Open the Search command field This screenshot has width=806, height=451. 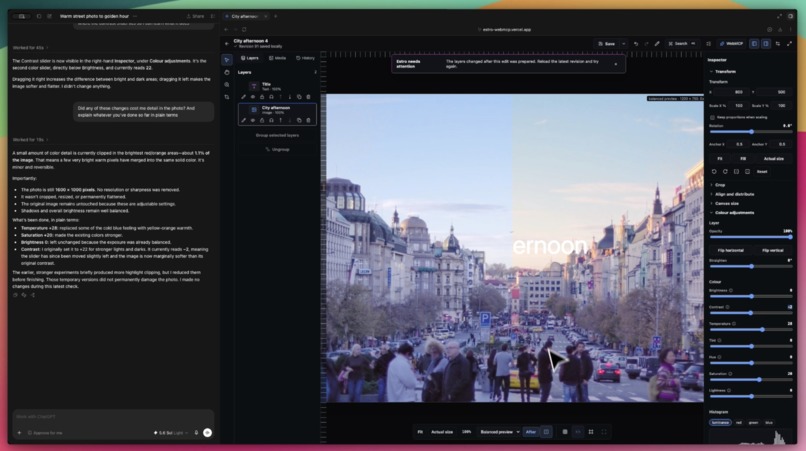pyautogui.click(x=682, y=44)
